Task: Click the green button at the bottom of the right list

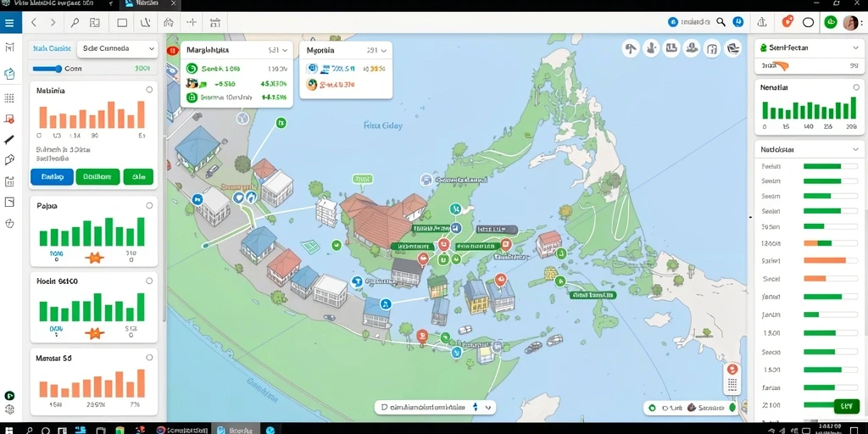Action: pyautogui.click(x=846, y=406)
